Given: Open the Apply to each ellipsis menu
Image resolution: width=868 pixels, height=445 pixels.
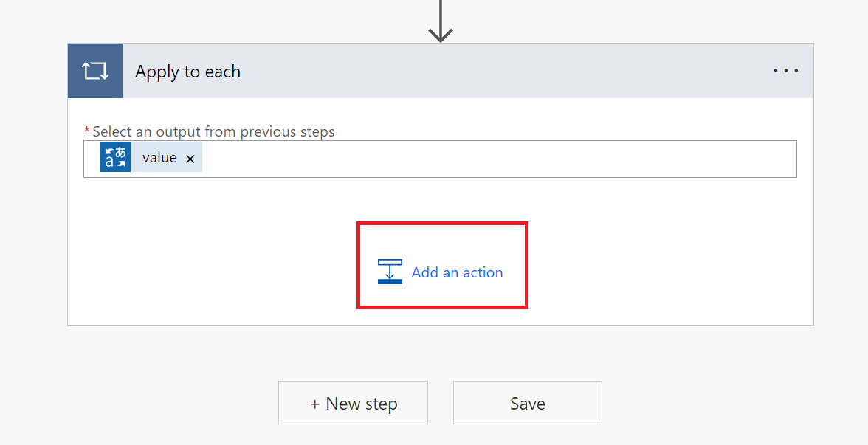Looking at the screenshot, I should tap(785, 71).
